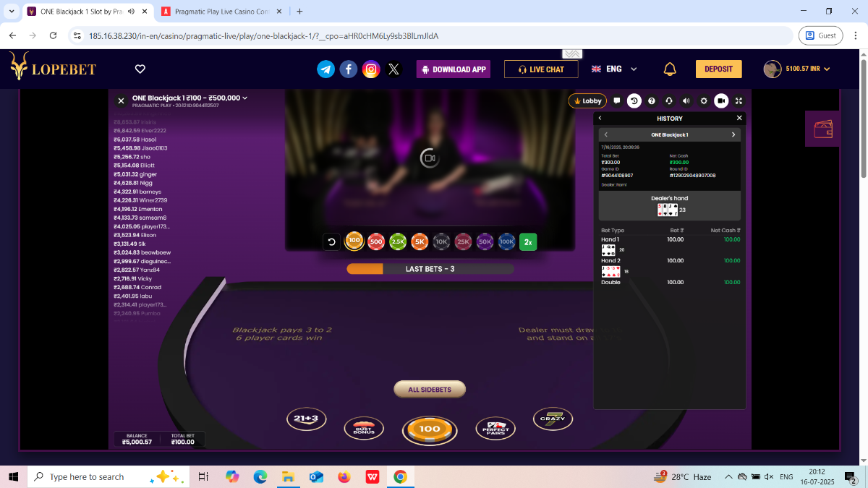Select the green 2.5K chip

click(x=398, y=242)
